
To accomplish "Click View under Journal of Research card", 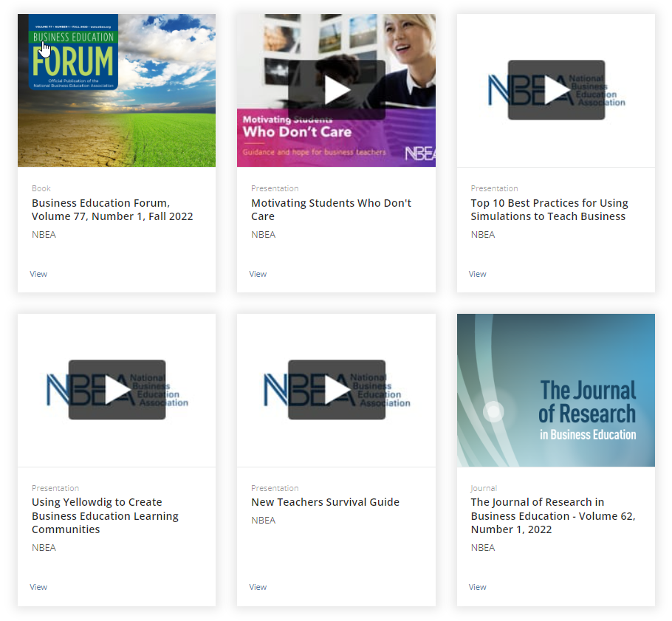I will click(477, 587).
